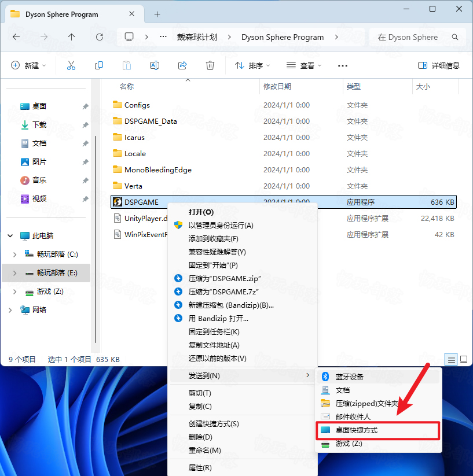Click the Configs folder icon
The image size is (473, 476).
click(118, 105)
